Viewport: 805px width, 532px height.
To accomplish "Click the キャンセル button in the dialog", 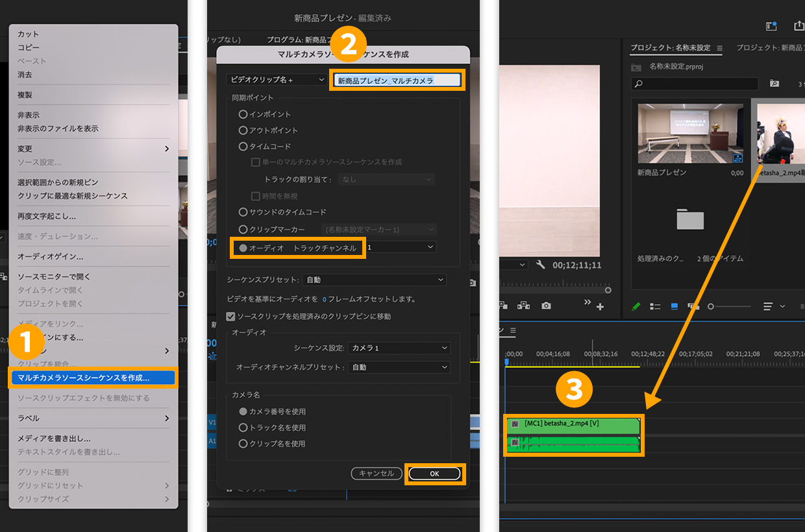I will (x=377, y=474).
